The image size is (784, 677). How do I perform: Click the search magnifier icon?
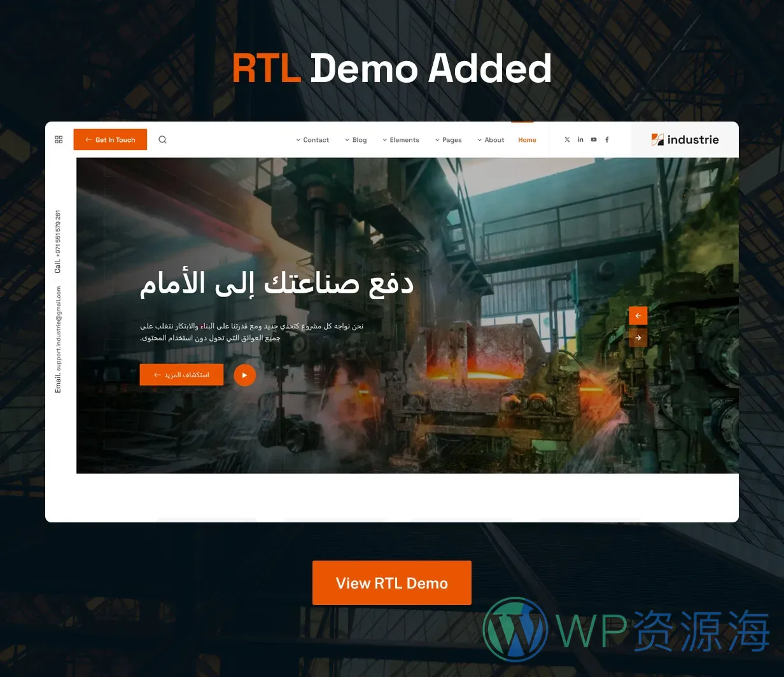[x=162, y=140]
